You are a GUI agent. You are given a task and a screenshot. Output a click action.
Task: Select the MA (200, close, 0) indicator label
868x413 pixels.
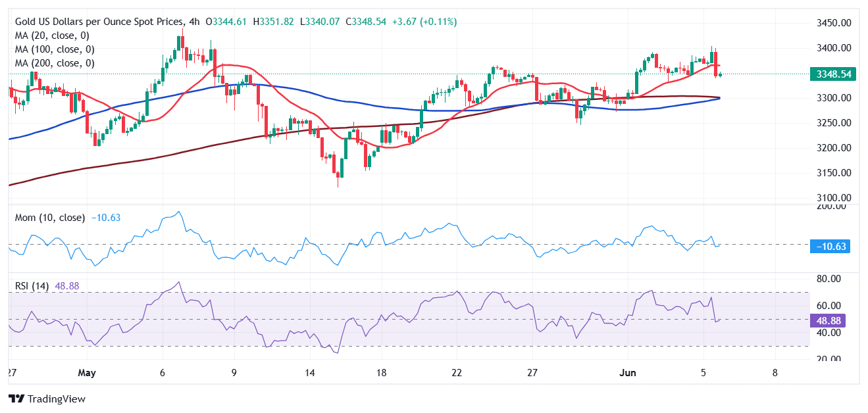(54, 63)
